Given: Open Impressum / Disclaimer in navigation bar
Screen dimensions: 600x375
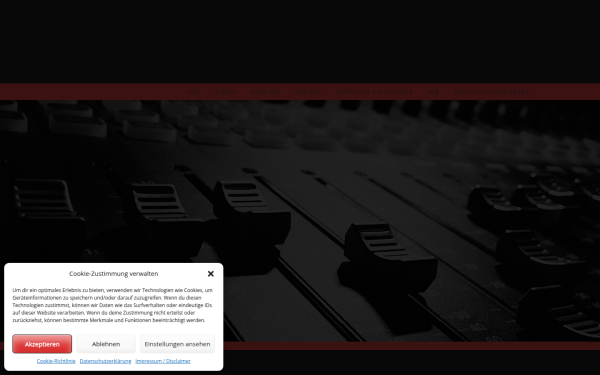Looking at the screenshot, I should click(x=374, y=92).
